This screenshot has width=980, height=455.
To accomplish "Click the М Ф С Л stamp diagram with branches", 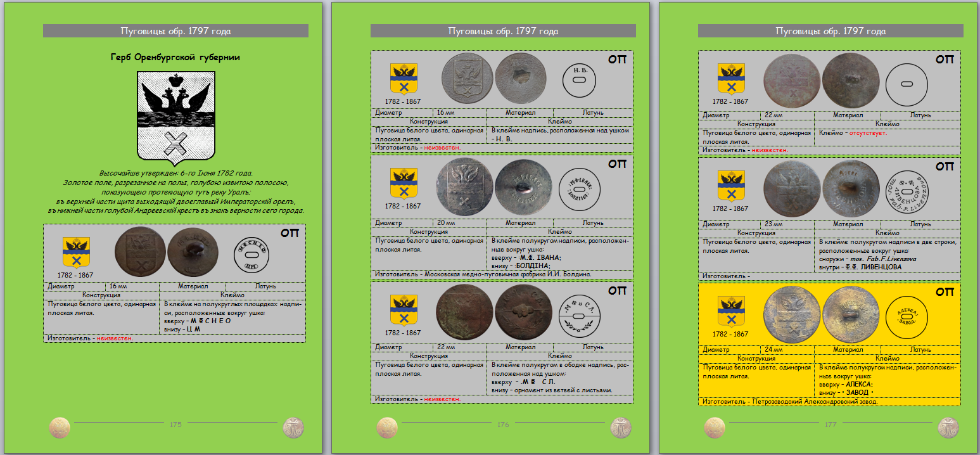I will (578, 315).
